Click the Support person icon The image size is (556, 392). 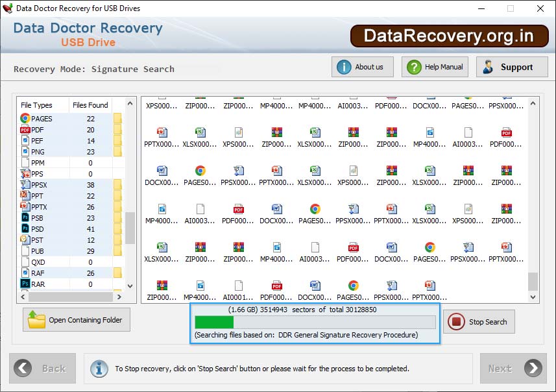[488, 67]
